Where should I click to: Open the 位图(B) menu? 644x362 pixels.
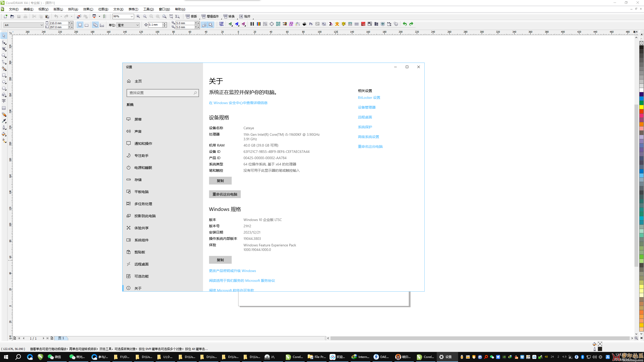pyautogui.click(x=103, y=9)
